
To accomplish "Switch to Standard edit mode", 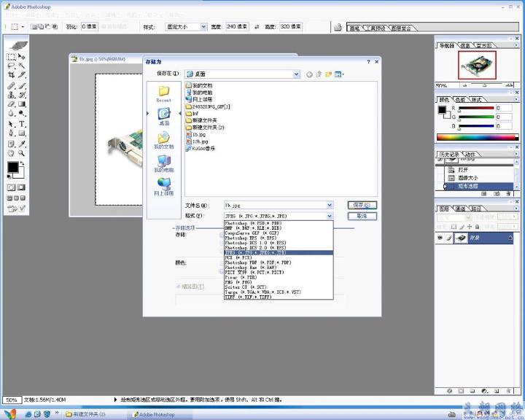I will (11, 187).
